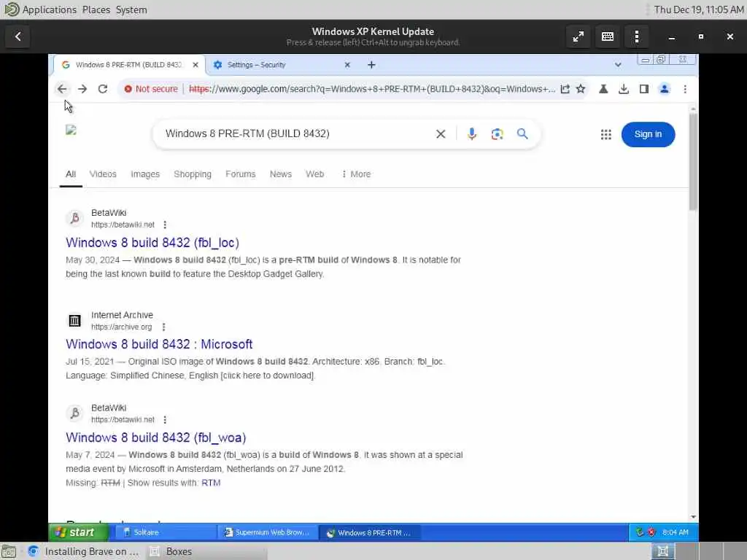This screenshot has width=747, height=560.
Task: Click the red shield tray icon
Action: pos(651,532)
